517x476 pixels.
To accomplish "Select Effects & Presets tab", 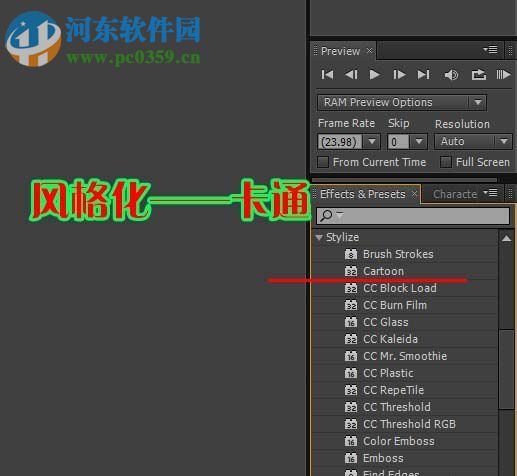I will 363,194.
